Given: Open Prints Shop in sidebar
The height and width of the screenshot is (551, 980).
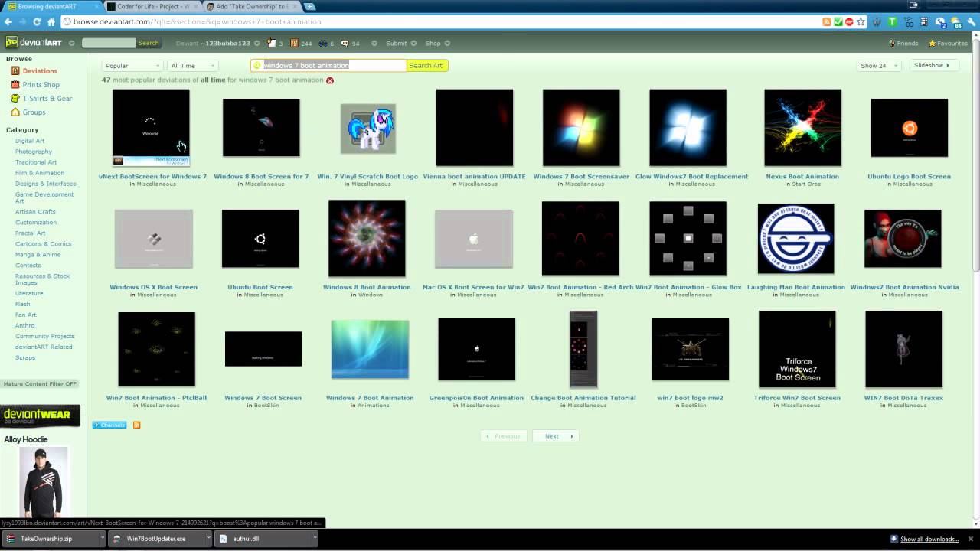Looking at the screenshot, I should pyautogui.click(x=41, y=85).
